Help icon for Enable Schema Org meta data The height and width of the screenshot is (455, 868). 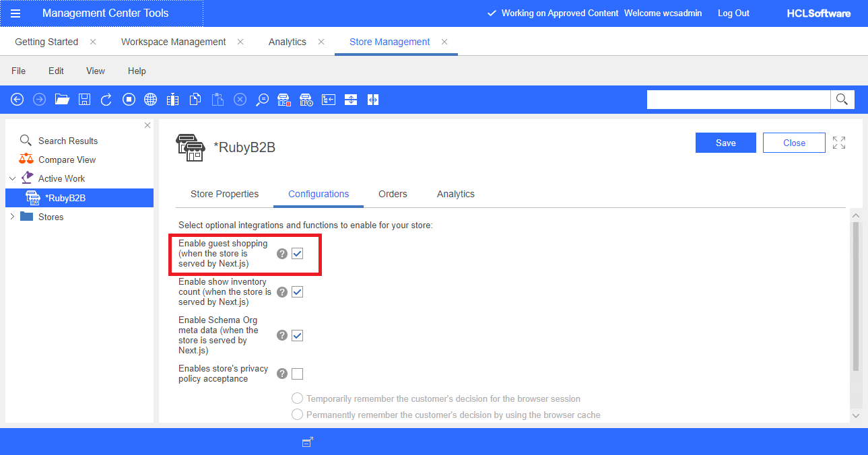(x=282, y=335)
